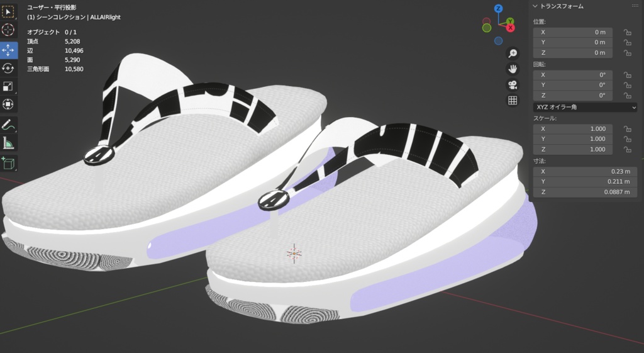The width and height of the screenshot is (644, 353).
Task: Select the Annotate pencil tool
Action: (8, 125)
